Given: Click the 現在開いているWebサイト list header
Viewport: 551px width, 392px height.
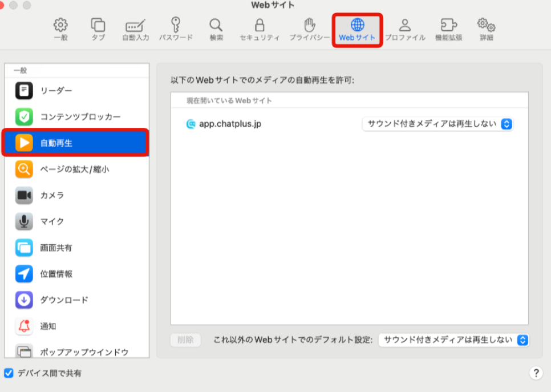Looking at the screenshot, I should pyautogui.click(x=229, y=100).
